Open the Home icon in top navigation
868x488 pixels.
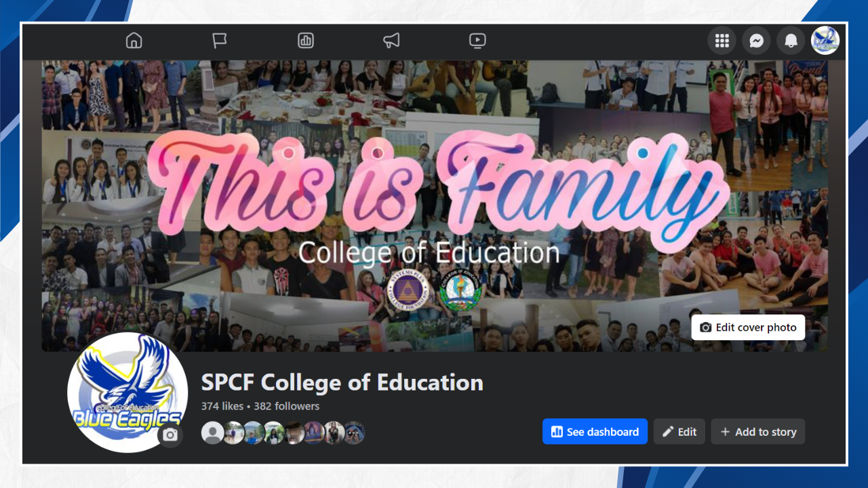tap(134, 41)
